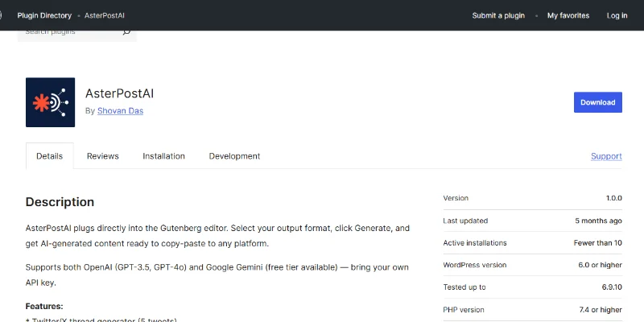Switch to the Development tab

pyautogui.click(x=234, y=156)
